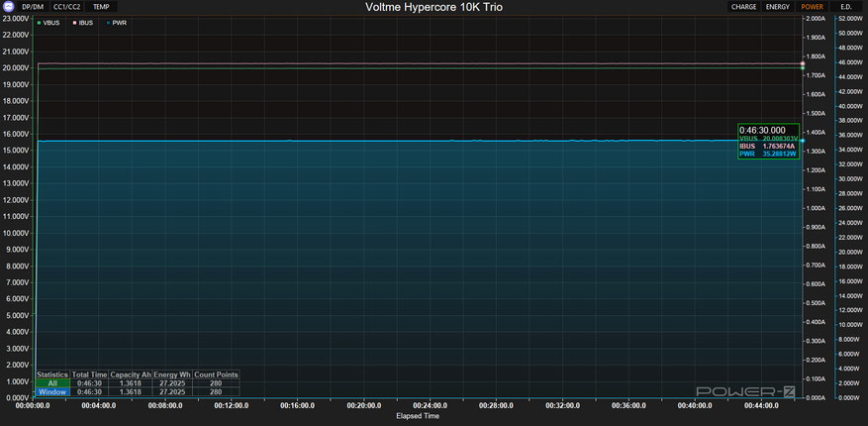Select the All statistics row
Viewport: 868px width, 426px height.
51,383
